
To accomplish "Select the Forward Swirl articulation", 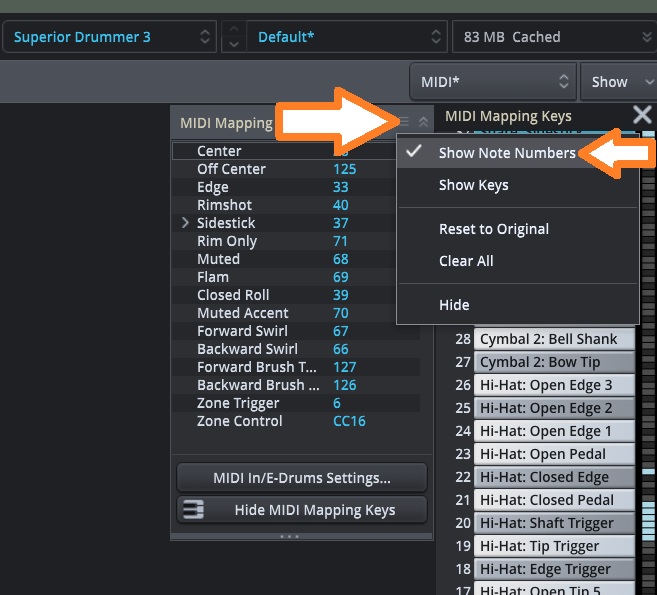I will (x=296, y=331).
